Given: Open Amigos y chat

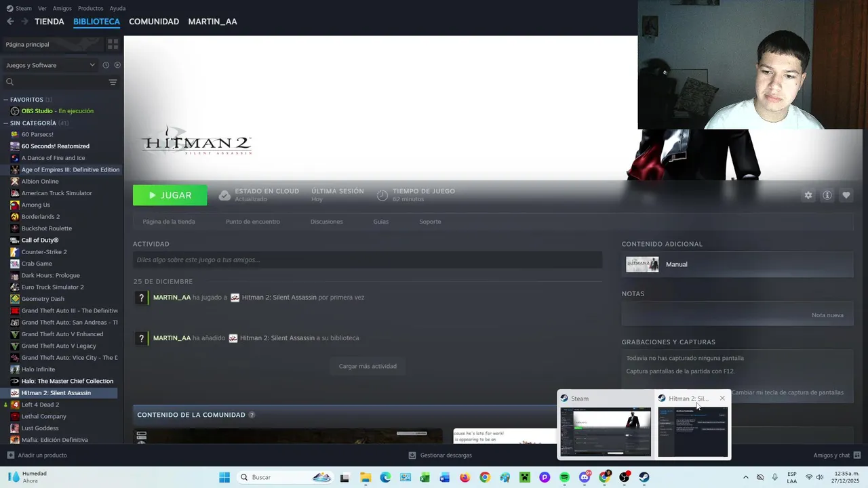Looking at the screenshot, I should point(837,455).
